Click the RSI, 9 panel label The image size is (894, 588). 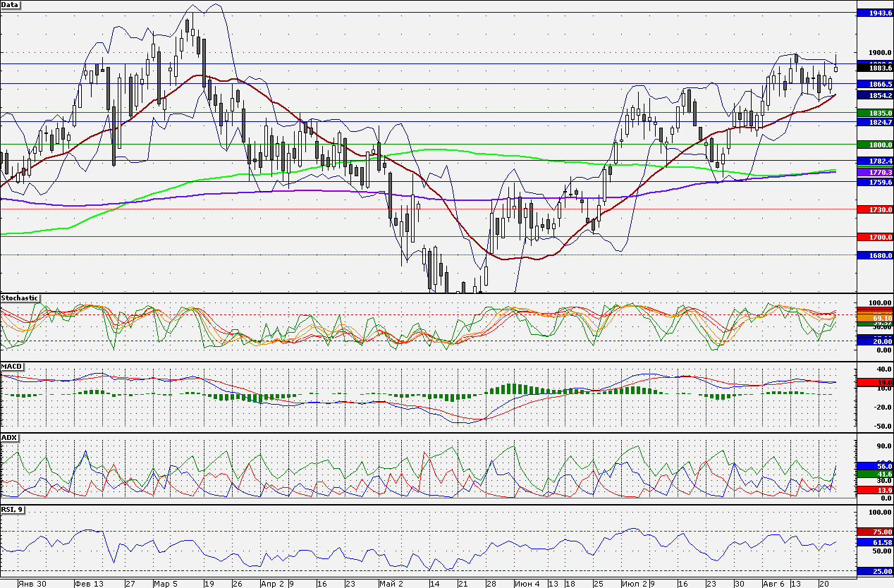coord(13,509)
